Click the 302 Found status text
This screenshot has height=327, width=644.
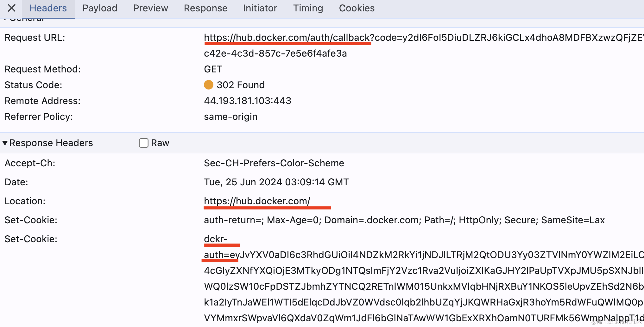click(240, 85)
